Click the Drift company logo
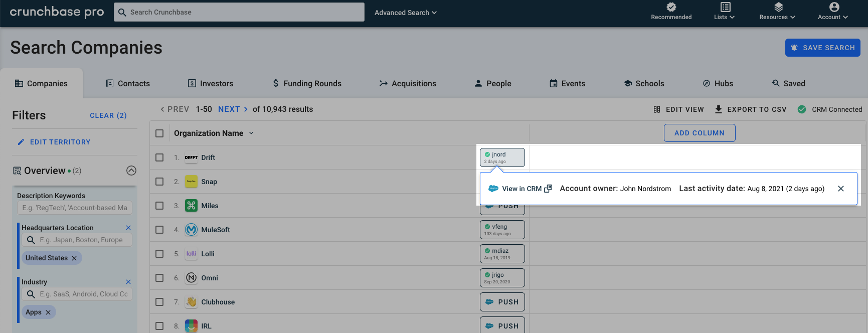Viewport: 868px width, 333px height. (191, 157)
